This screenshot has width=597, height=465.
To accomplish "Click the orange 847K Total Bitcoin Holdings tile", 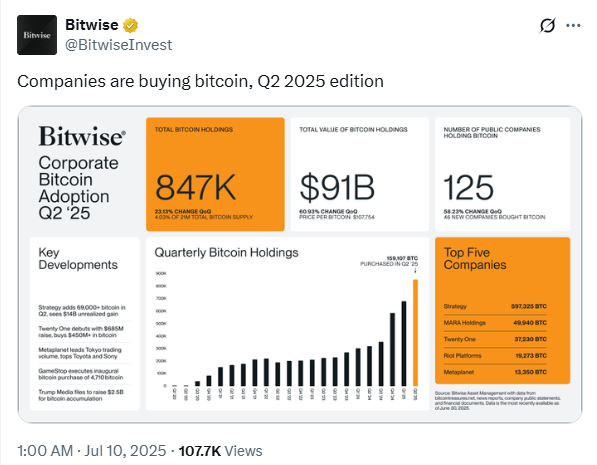I will pos(215,174).
